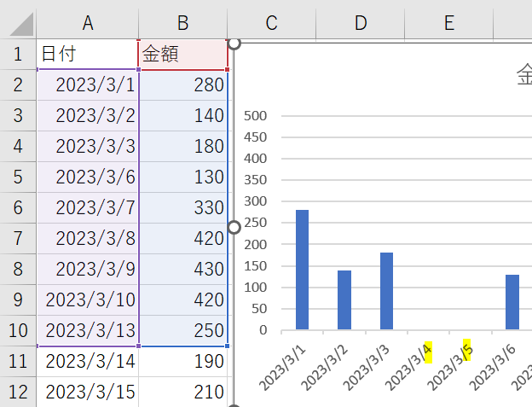This screenshot has height=407, width=532.
Task: Select row 11 header
Action: click(18, 361)
